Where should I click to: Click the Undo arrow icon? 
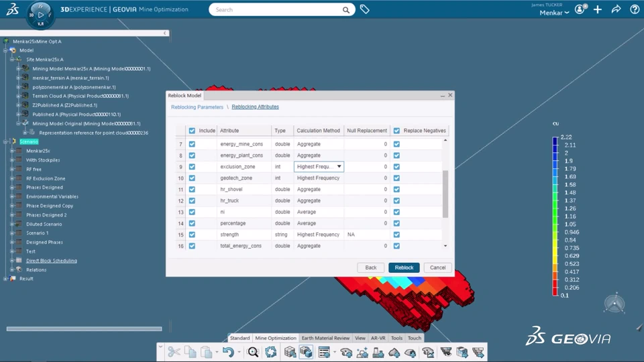pos(228,352)
